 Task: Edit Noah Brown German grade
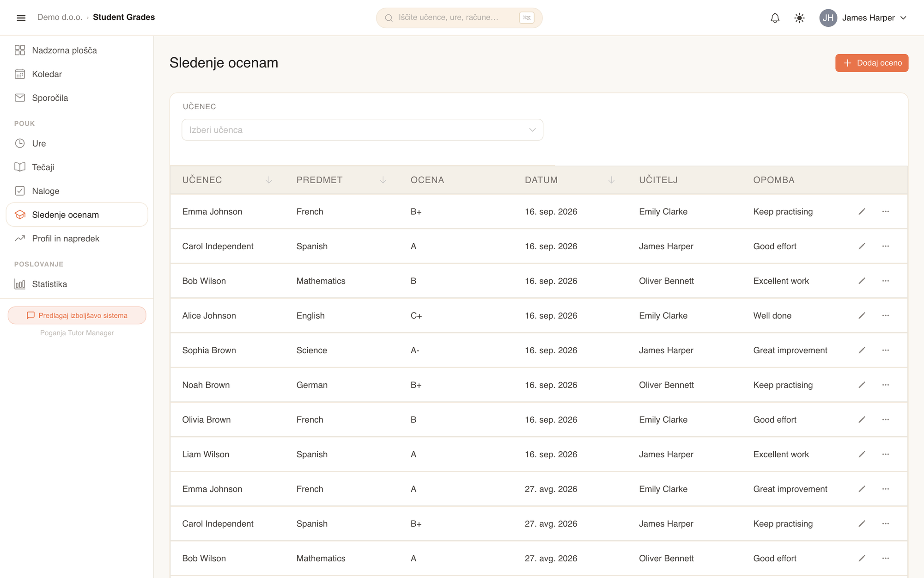pos(862,385)
